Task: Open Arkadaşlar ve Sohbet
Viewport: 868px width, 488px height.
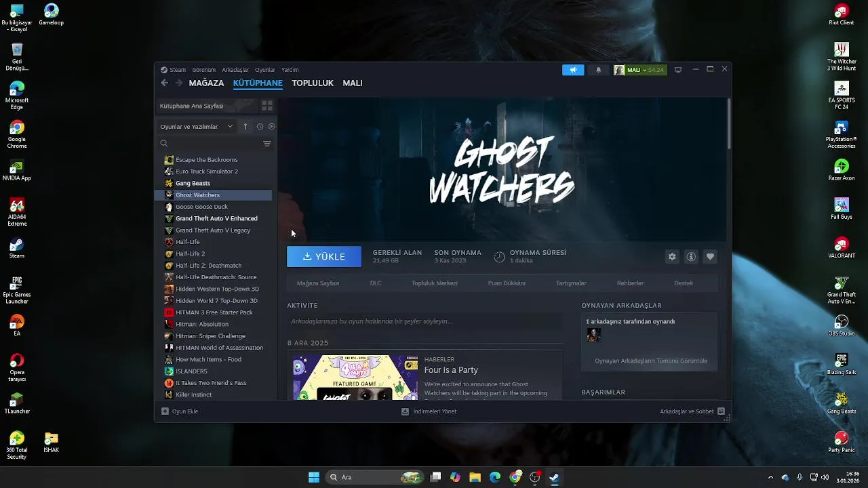Action: pos(692,411)
